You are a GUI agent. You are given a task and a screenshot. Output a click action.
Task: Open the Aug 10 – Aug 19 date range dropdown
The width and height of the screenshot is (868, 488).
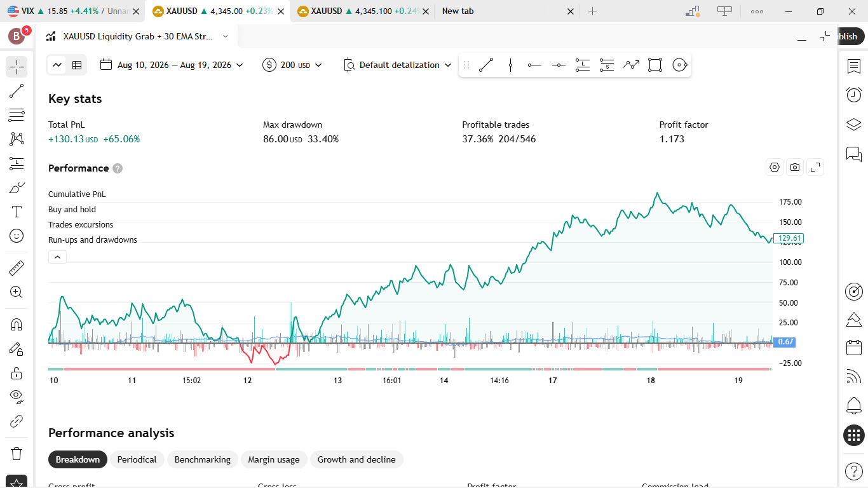click(172, 65)
